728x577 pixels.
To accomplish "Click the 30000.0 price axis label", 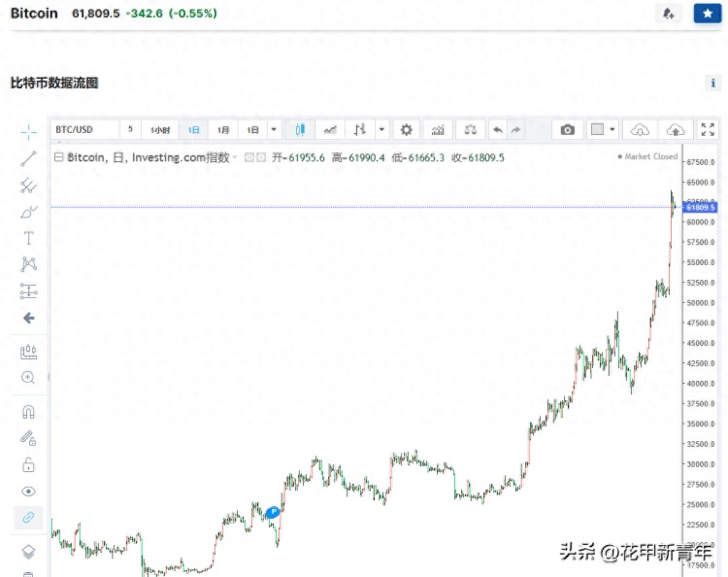I will [x=701, y=464].
